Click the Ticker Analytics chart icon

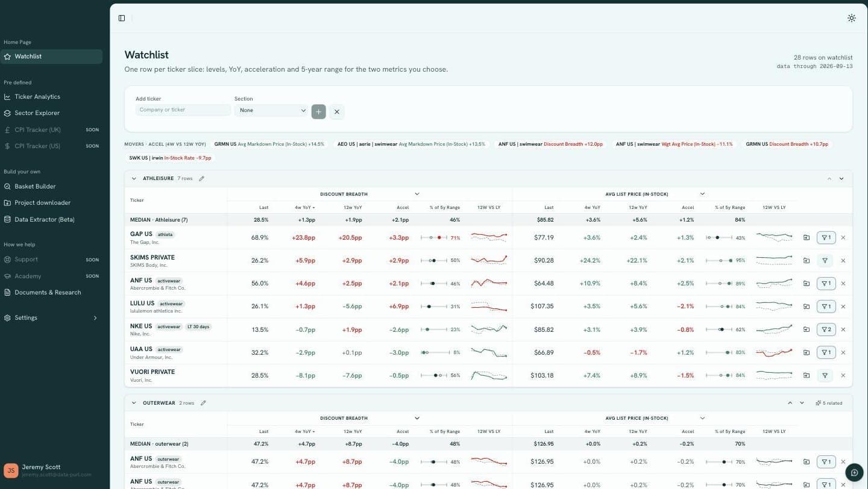8,97
